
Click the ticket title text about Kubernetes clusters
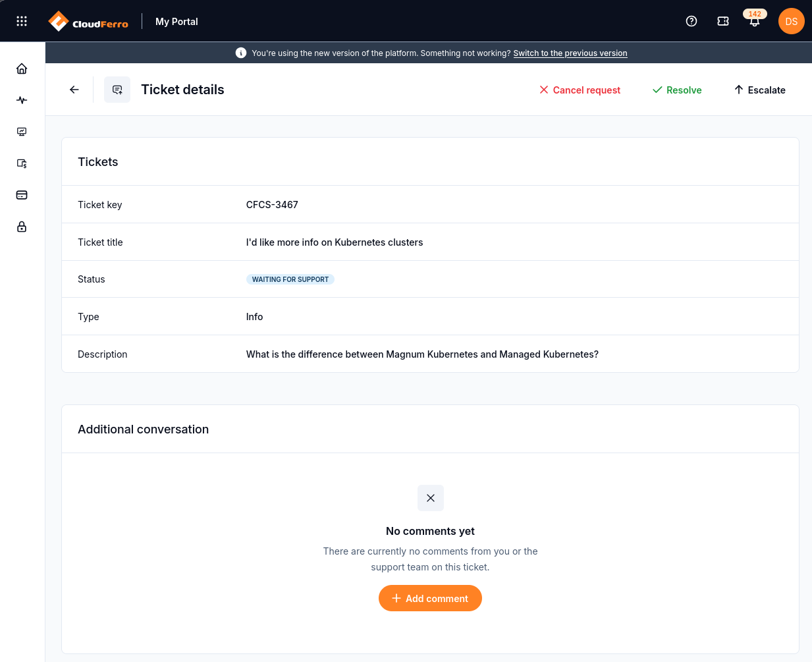coord(335,242)
